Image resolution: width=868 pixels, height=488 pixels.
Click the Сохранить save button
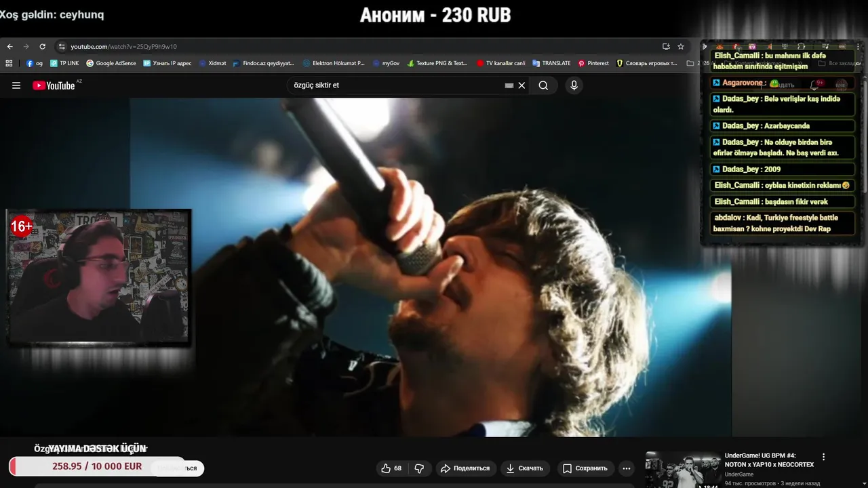click(585, 468)
